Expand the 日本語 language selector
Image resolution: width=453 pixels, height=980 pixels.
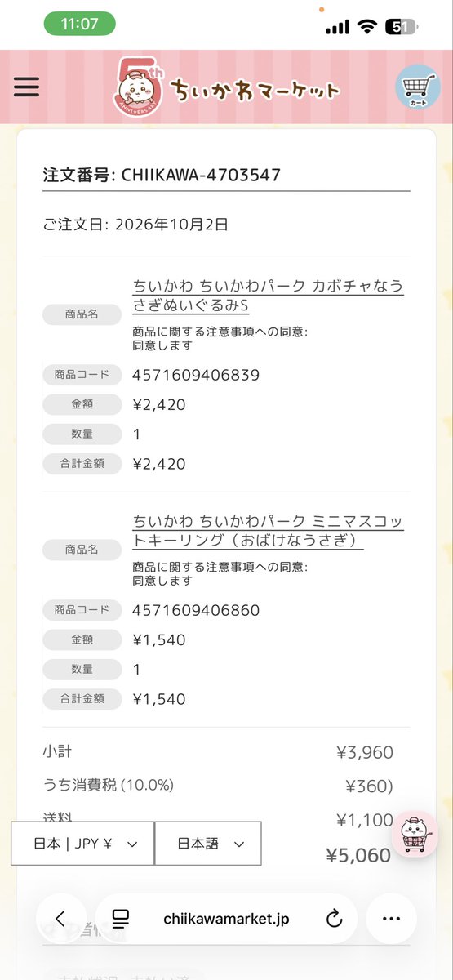(x=208, y=844)
